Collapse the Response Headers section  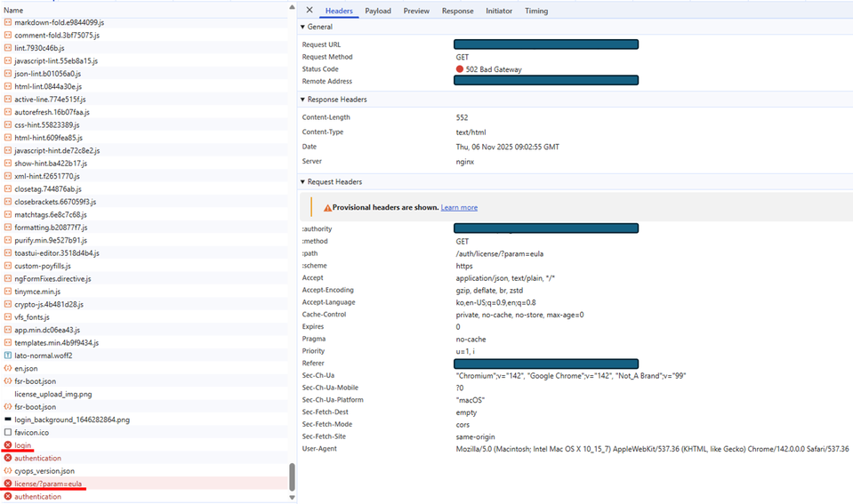click(303, 100)
